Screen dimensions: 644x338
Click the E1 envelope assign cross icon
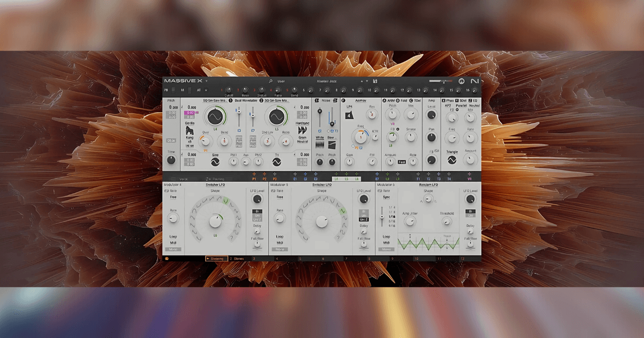(295, 174)
